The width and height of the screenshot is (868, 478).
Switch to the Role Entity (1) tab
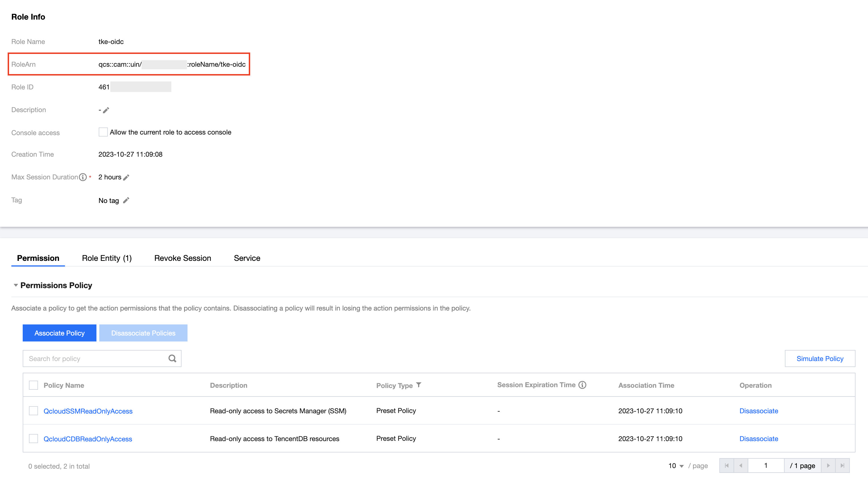(x=106, y=258)
